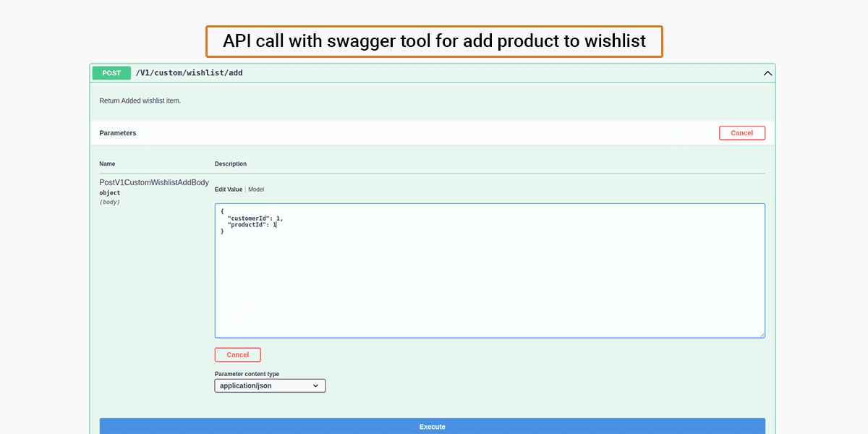Click the "productId": 1 line in body
Screen dimensions: 868x434
[252, 225]
